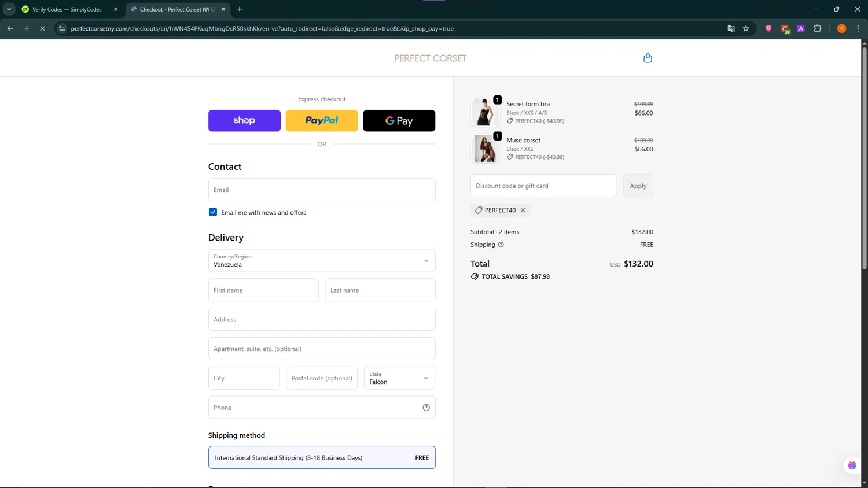Click the Phone input field
Viewport: 868px width, 488px height.
(x=322, y=408)
